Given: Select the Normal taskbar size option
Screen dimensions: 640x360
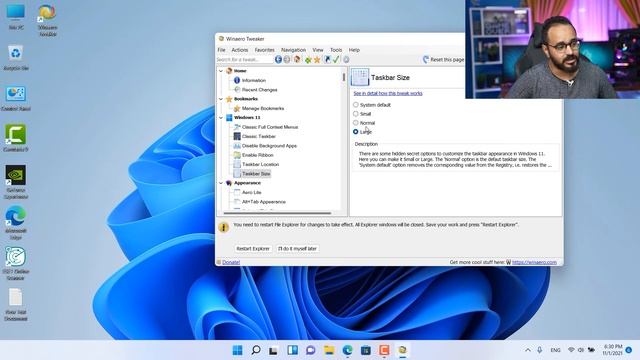Looking at the screenshot, I should tap(356, 122).
